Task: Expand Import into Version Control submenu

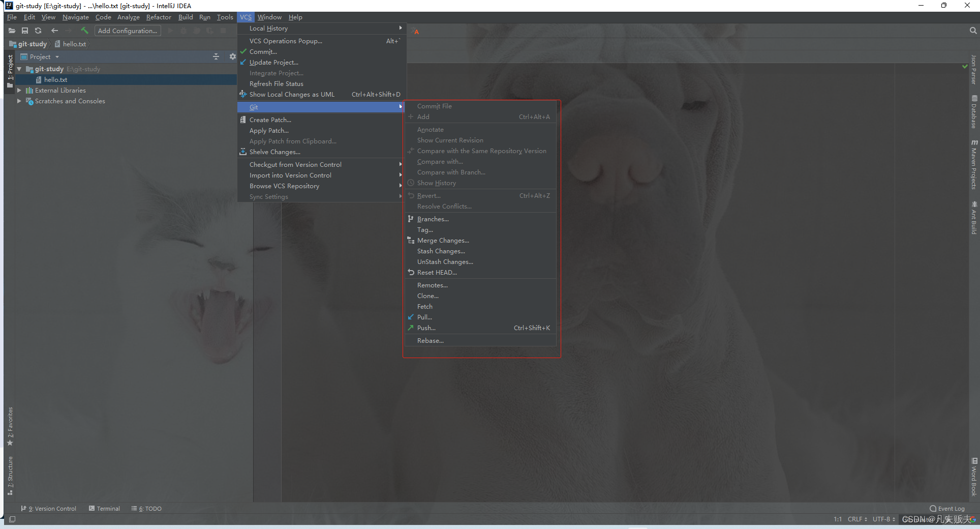Action: coord(322,175)
